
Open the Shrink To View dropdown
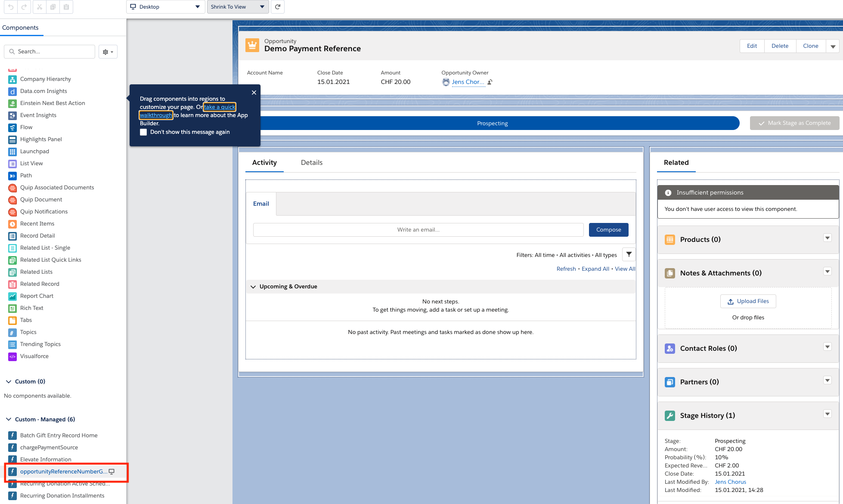pyautogui.click(x=238, y=7)
